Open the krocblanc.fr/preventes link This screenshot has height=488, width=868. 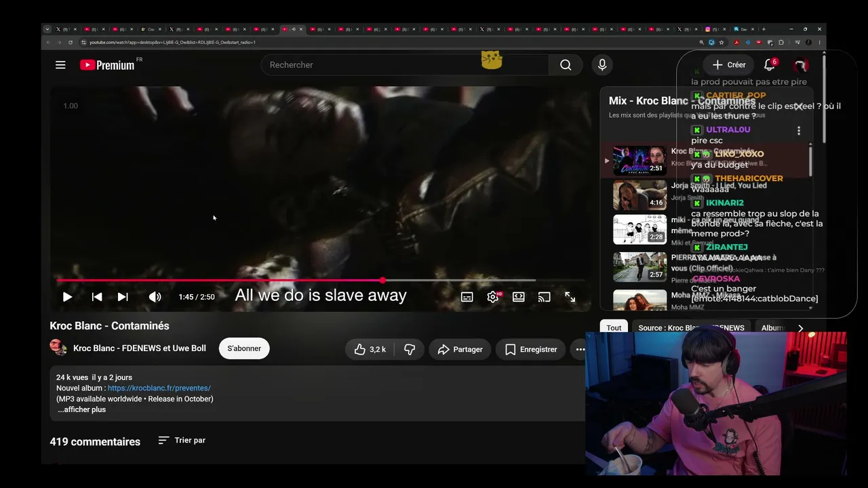pyautogui.click(x=159, y=388)
